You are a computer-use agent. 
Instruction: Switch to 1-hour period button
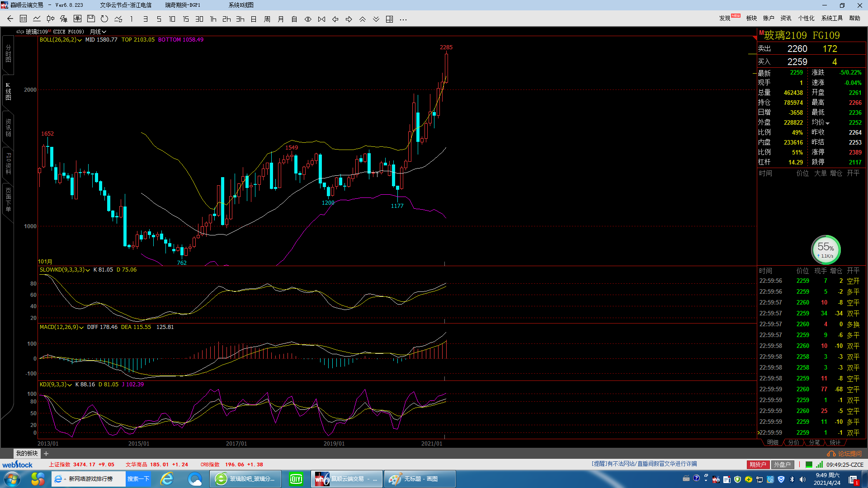pyautogui.click(x=213, y=19)
